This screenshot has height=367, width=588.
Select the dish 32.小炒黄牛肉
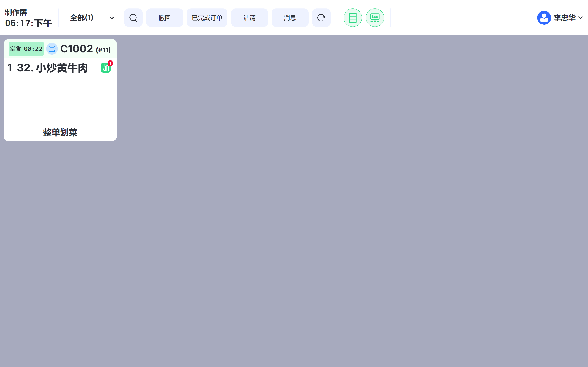click(x=52, y=68)
